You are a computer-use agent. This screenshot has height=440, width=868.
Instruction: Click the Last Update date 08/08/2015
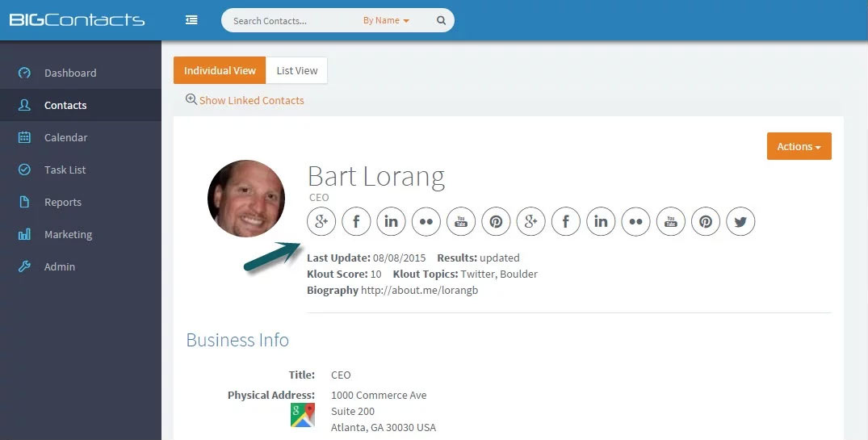(x=399, y=258)
